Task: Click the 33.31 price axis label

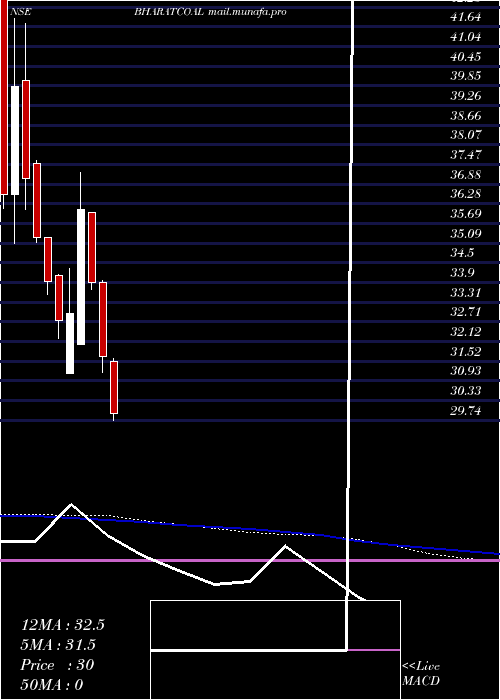Action: coord(466,293)
